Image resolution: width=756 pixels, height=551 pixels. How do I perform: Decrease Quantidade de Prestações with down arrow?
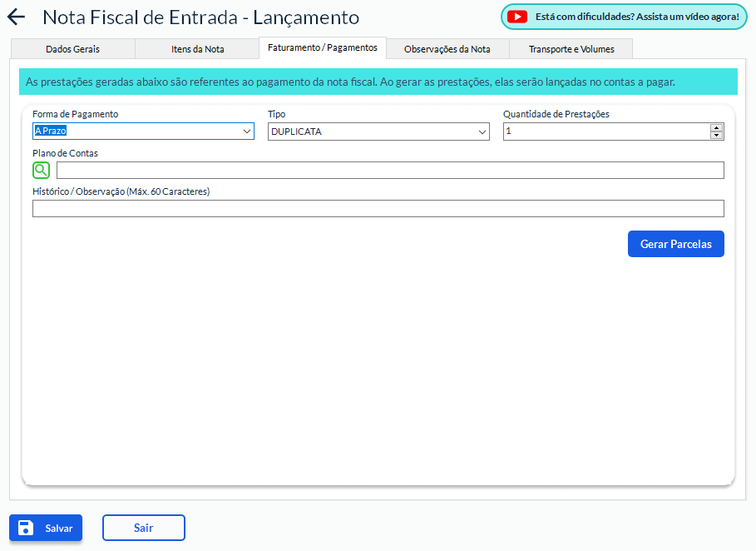(x=716, y=135)
